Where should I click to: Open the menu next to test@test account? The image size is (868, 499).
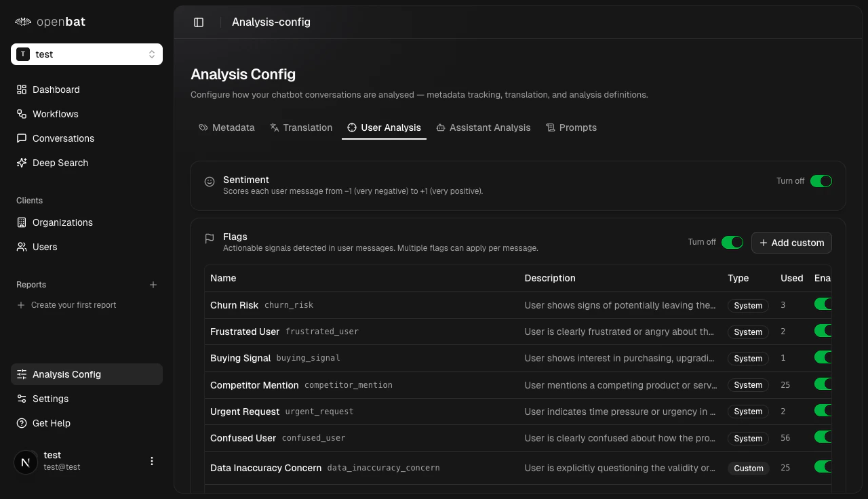point(151,460)
